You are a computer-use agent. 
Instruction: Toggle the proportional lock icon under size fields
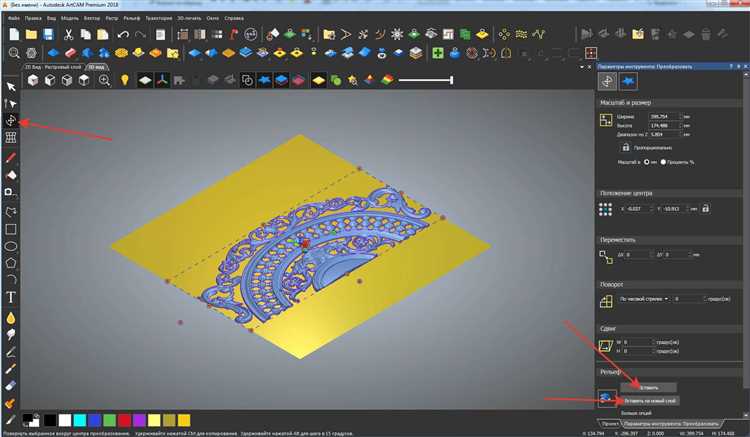tap(626, 147)
